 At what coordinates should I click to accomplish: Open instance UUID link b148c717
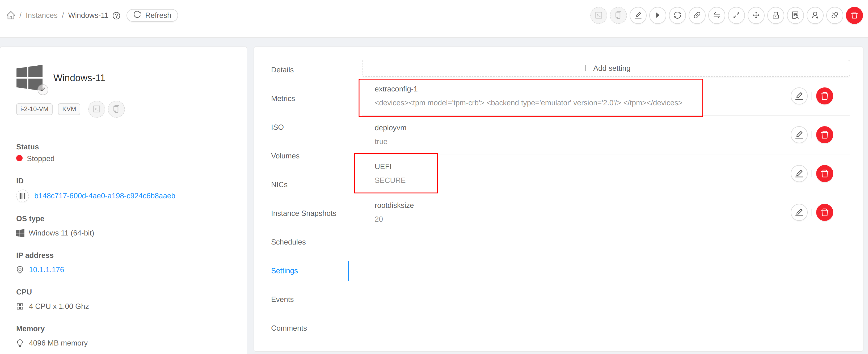105,196
